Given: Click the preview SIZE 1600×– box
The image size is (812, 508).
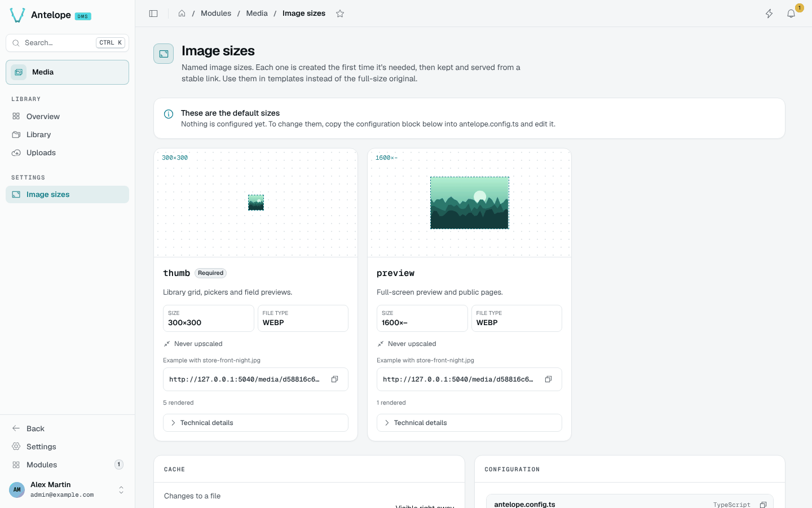Looking at the screenshot, I should 422,318.
